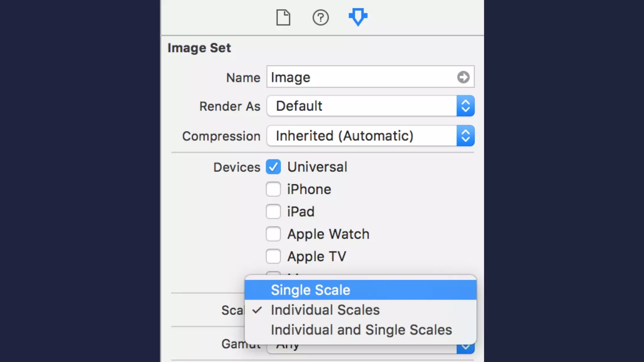Open the File inspector tab icon
644x362 pixels.
point(283,18)
